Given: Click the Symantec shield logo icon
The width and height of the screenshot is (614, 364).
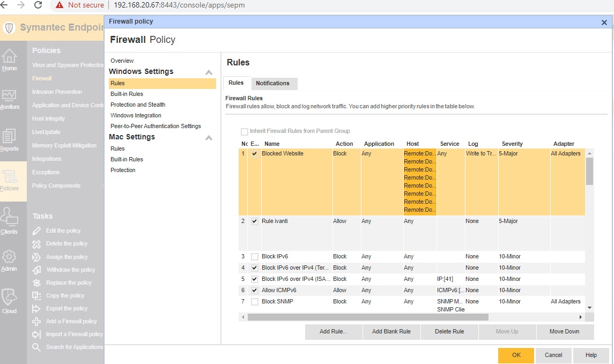Looking at the screenshot, I should tap(9, 27).
